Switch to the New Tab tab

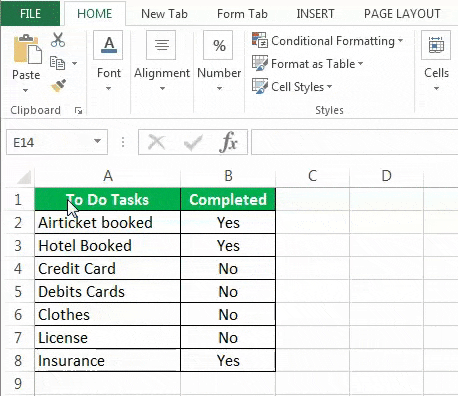[x=164, y=14]
